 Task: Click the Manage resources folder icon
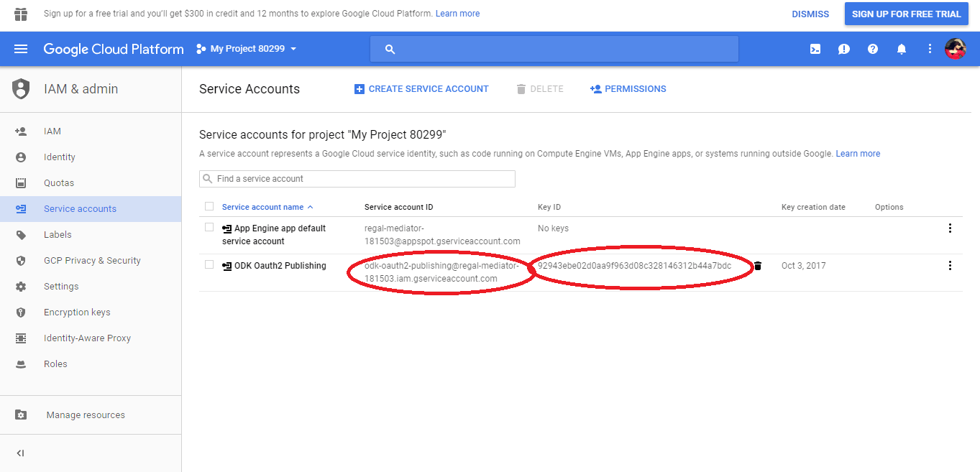(21, 415)
